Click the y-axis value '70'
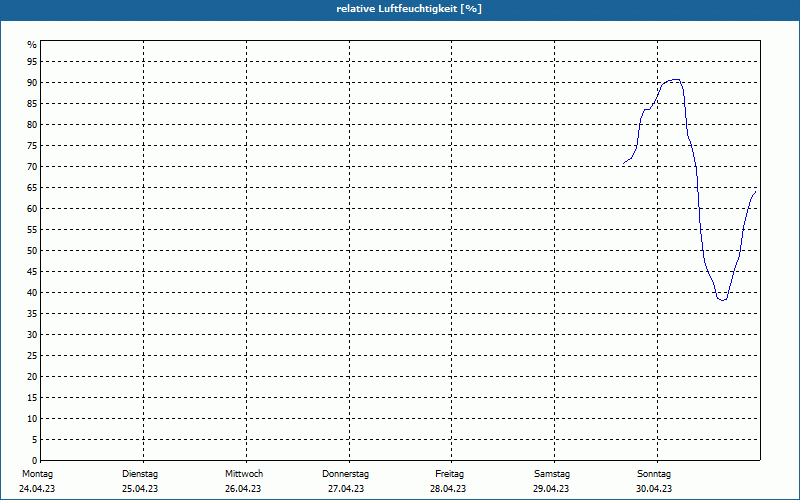Viewport: 800px width, 500px height. point(32,167)
